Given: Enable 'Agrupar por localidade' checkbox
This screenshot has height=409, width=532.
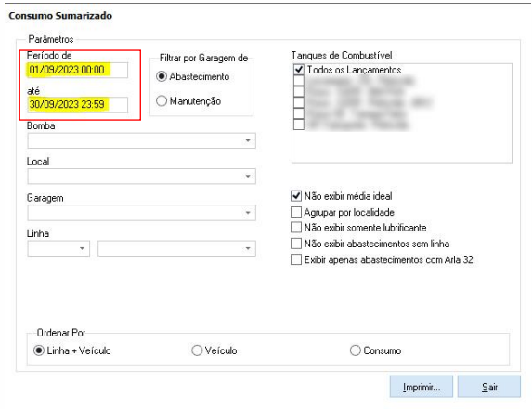Looking at the screenshot, I should (296, 212).
